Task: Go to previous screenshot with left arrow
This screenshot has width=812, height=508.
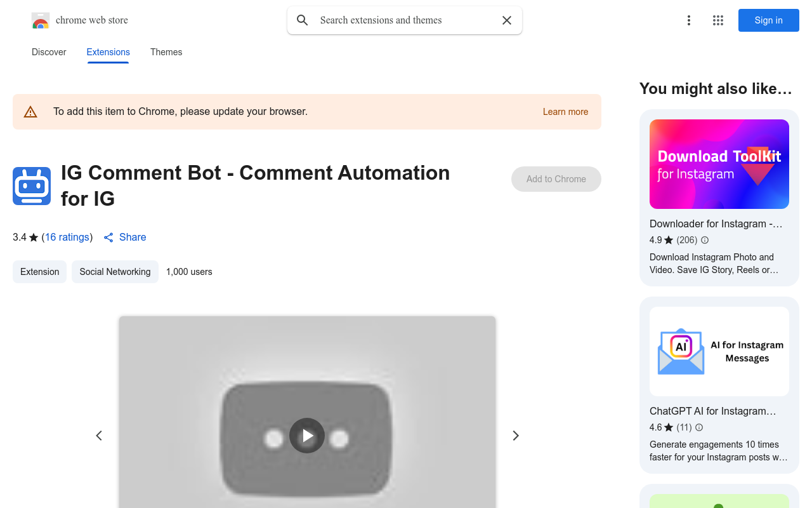Action: tap(99, 436)
